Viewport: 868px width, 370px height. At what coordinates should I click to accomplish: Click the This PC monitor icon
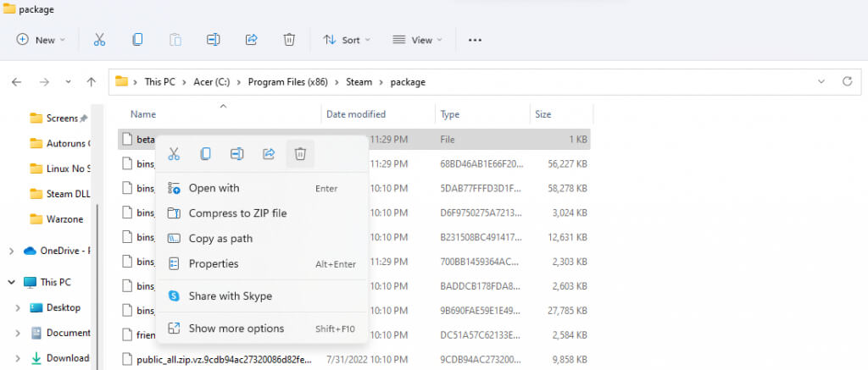coord(30,282)
